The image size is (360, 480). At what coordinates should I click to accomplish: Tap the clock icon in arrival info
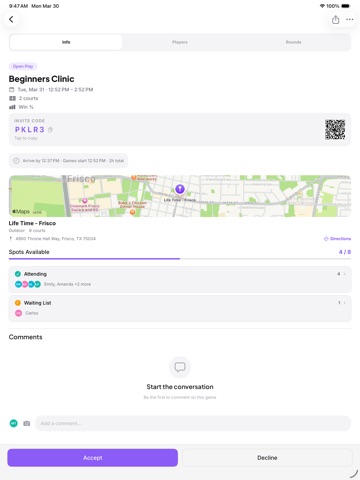click(16, 161)
